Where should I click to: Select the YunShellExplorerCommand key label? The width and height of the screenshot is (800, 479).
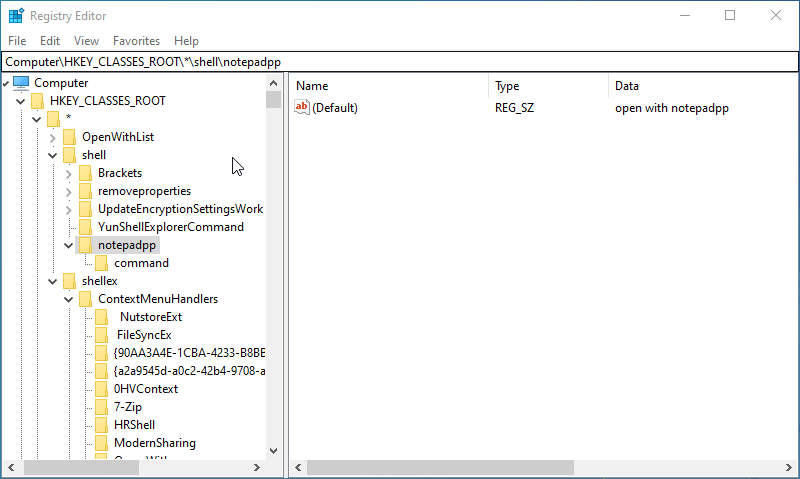(171, 227)
